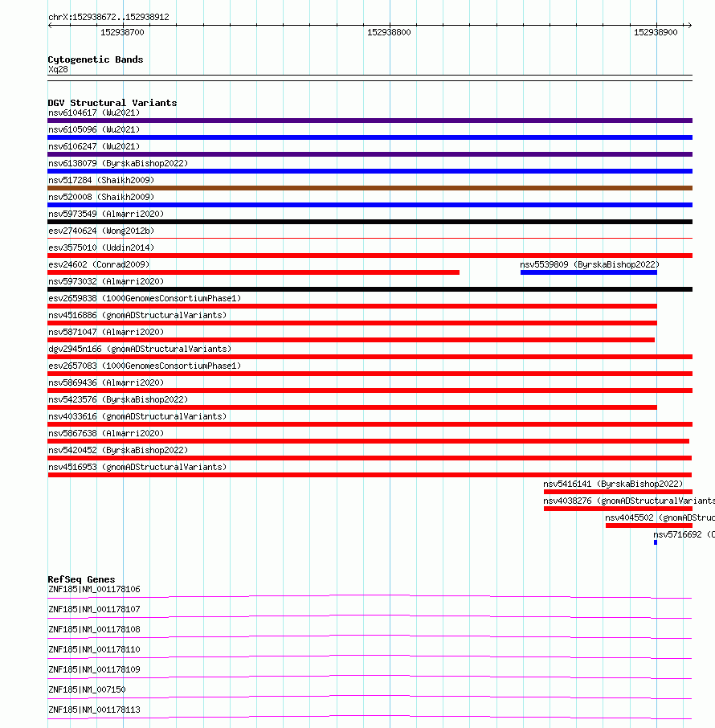Select ZNF185|NM_001178107 transcript label
Screen dimensions: 715x728
click(x=94, y=609)
